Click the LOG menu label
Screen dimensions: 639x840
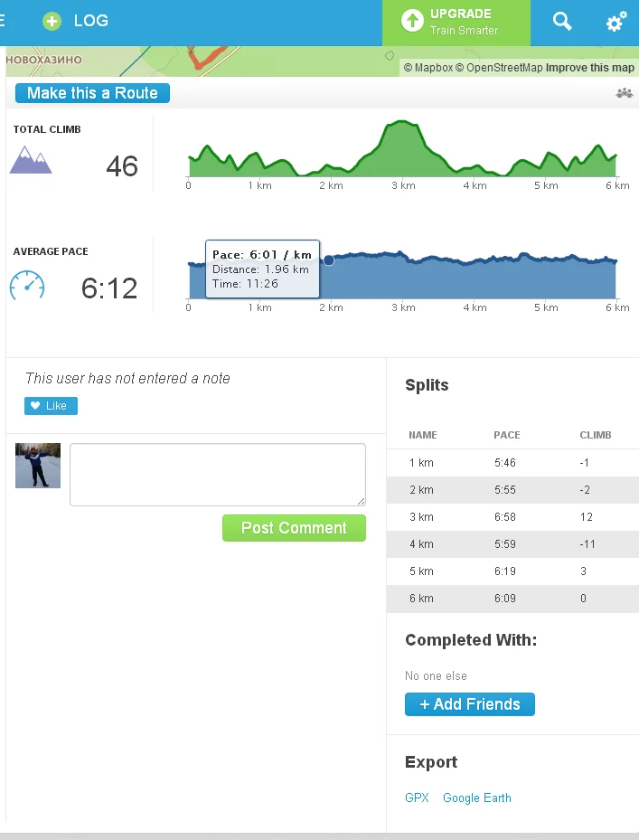click(91, 21)
